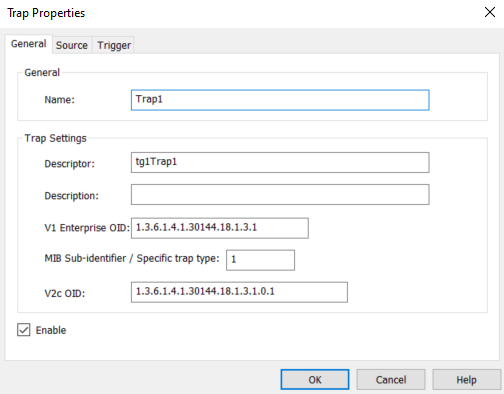Viewport: 504px width, 394px height.
Task: Switch to the General tab
Action: point(29,44)
